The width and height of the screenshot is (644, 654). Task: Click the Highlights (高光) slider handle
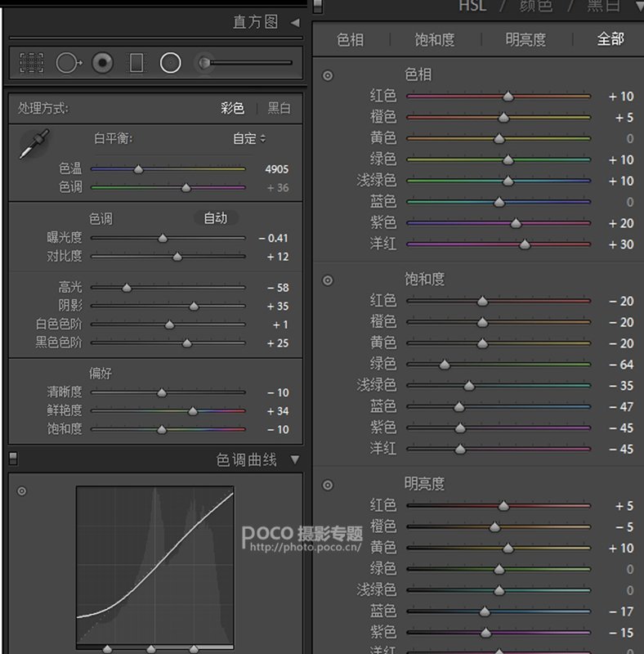(x=127, y=288)
